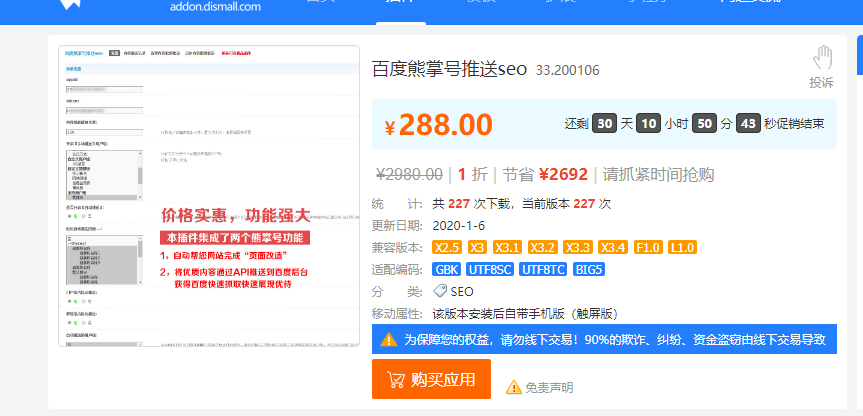Open the SEO category link

(x=462, y=292)
